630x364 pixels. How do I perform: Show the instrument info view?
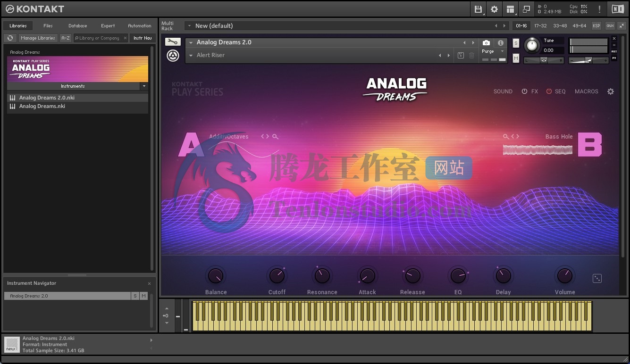[x=501, y=42]
